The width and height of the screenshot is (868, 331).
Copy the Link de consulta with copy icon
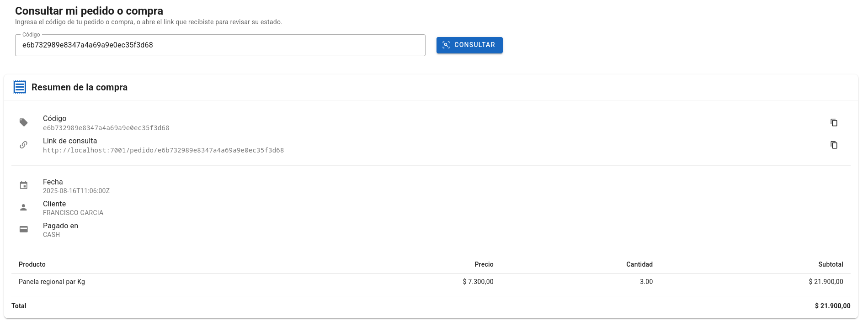[834, 145]
